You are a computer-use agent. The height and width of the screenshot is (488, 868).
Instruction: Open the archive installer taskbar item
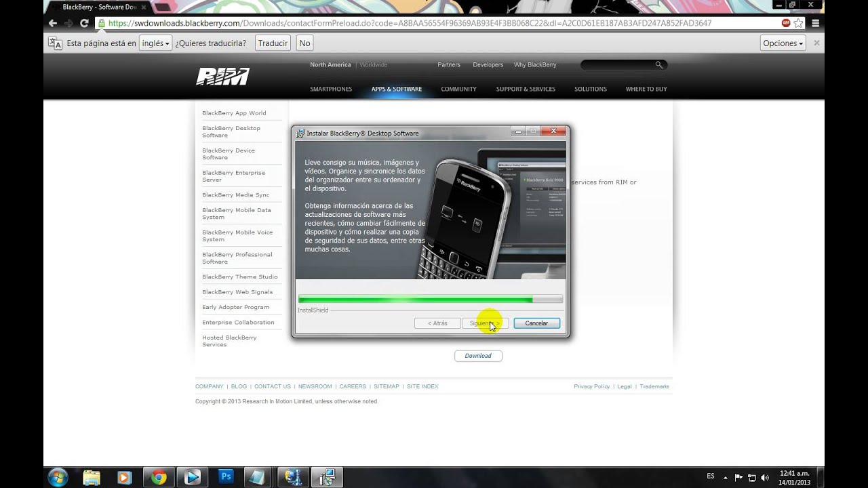(x=294, y=477)
